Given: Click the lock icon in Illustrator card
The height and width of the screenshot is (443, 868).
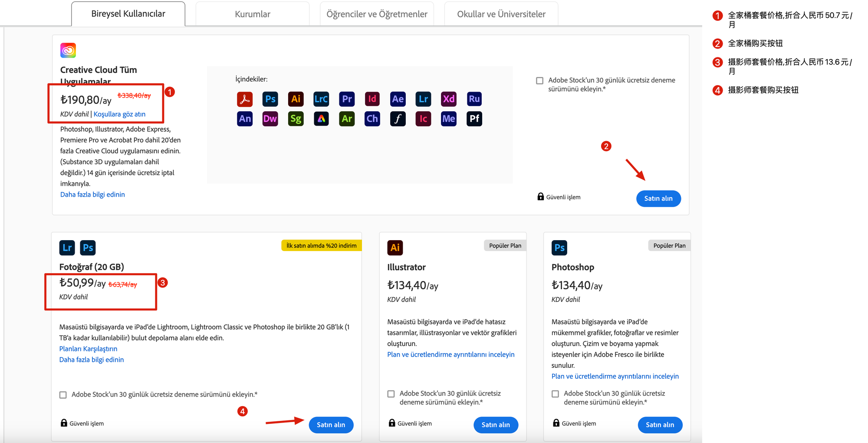Looking at the screenshot, I should click(x=392, y=423).
